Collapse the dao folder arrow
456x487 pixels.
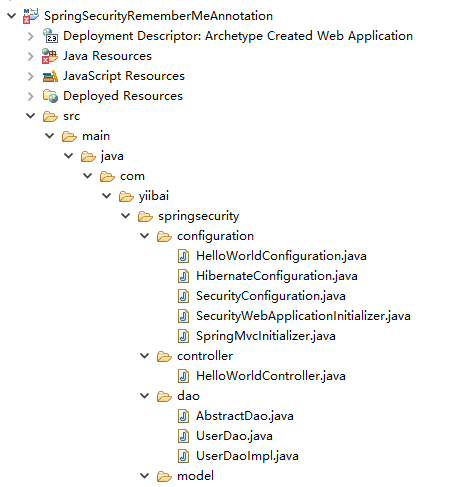coord(145,396)
